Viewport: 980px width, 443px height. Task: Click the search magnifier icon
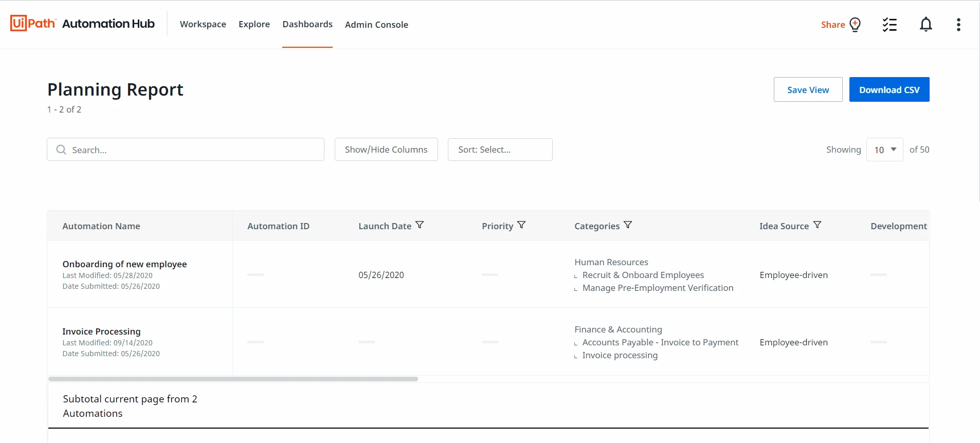tap(61, 150)
